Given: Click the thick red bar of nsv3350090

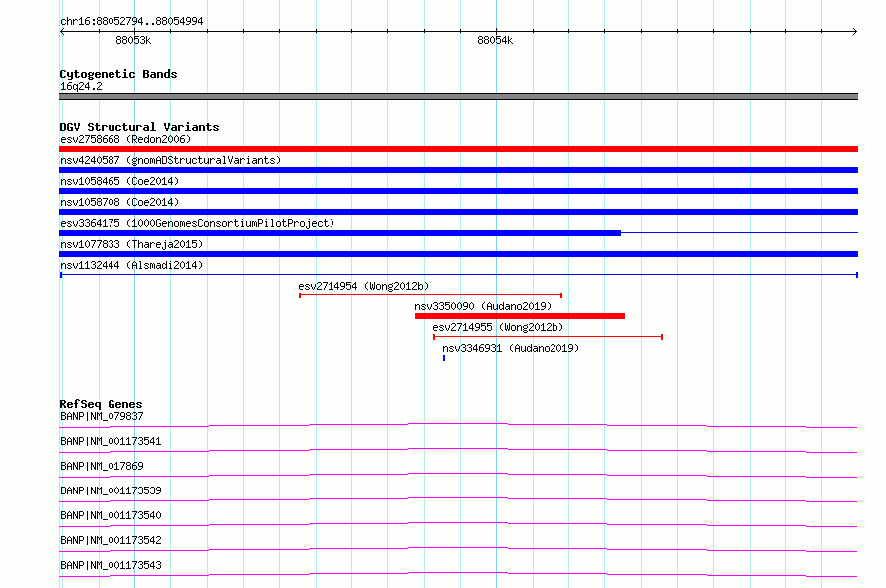Looking at the screenshot, I should click(520, 316).
